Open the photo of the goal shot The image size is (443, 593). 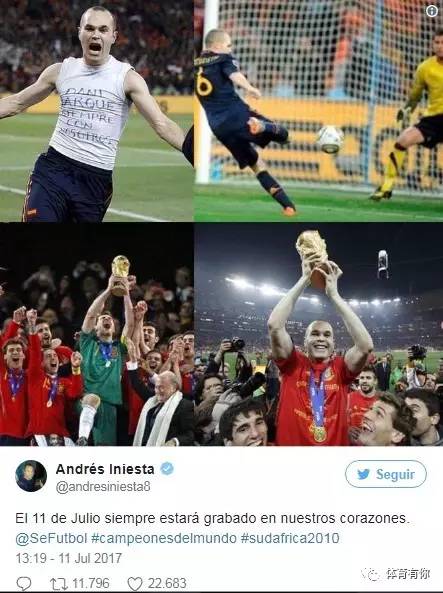pyautogui.click(x=319, y=110)
